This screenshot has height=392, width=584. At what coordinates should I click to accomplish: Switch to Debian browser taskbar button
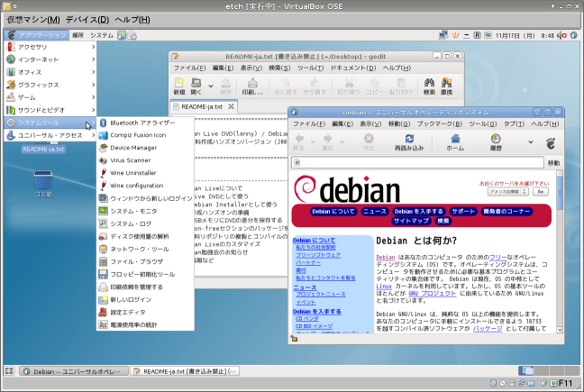(74, 371)
